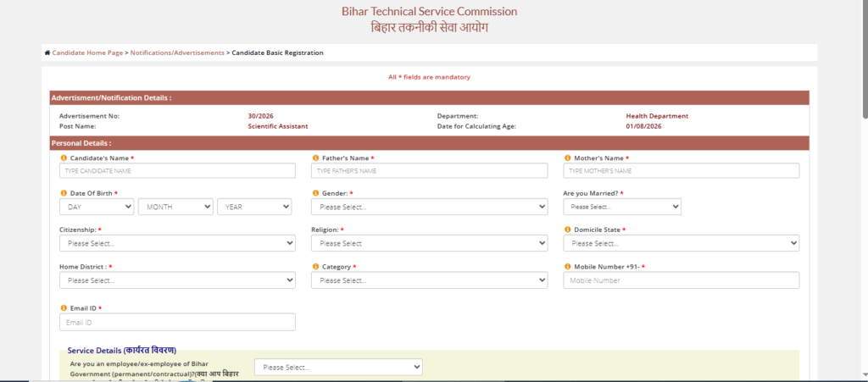Expand the Gender dropdown

[430, 207]
